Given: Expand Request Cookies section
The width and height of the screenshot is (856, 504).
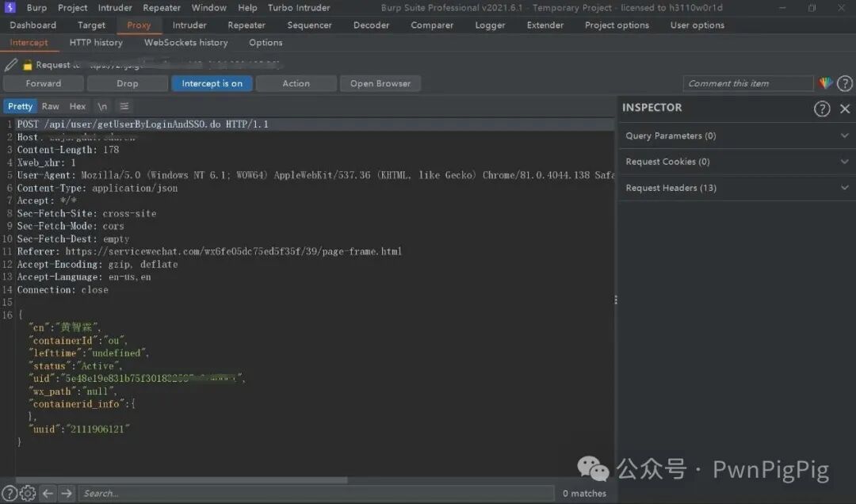Looking at the screenshot, I should (x=737, y=162).
